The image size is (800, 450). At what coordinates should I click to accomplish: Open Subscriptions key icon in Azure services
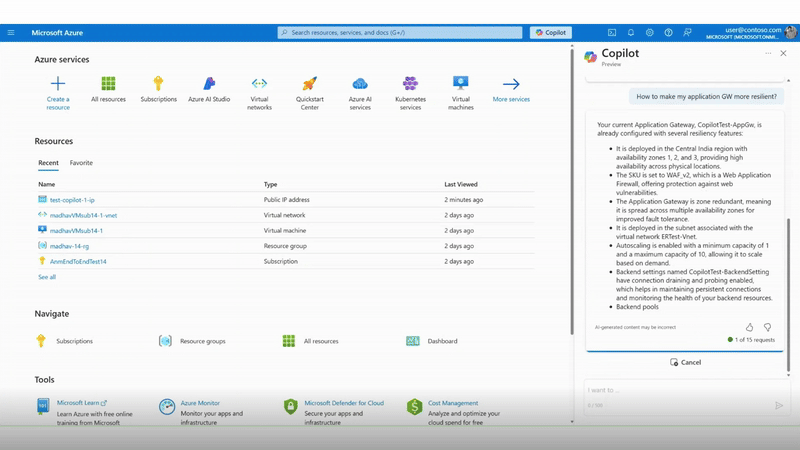(158, 83)
